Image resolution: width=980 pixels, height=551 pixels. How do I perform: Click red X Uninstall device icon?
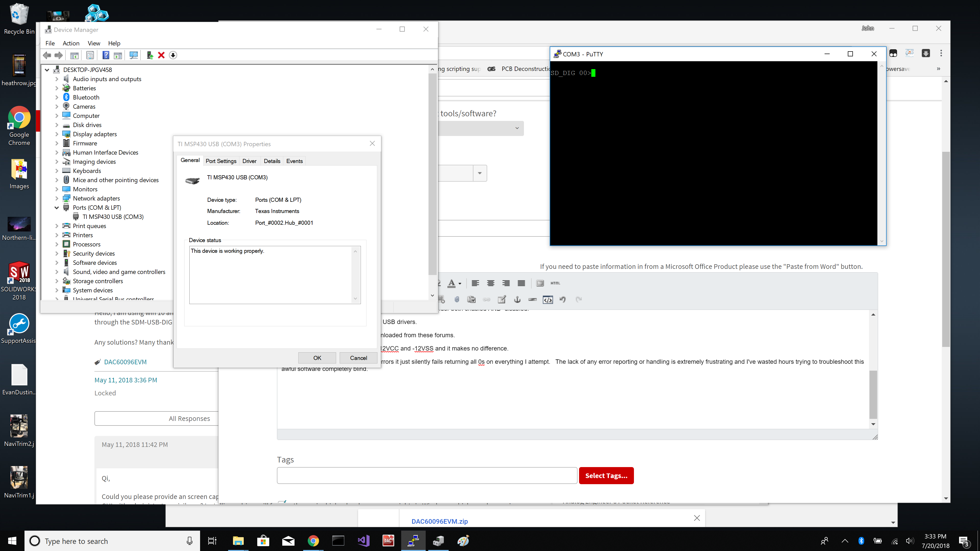click(x=161, y=55)
